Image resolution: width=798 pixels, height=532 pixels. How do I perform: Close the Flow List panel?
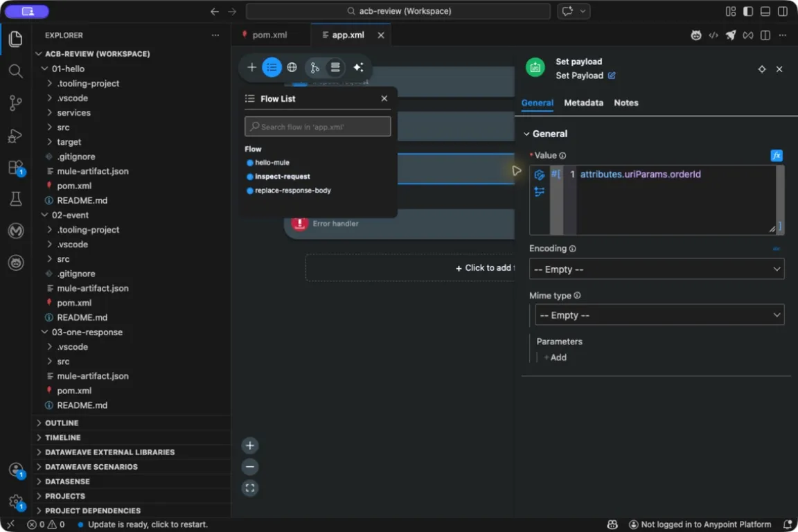[x=384, y=98]
